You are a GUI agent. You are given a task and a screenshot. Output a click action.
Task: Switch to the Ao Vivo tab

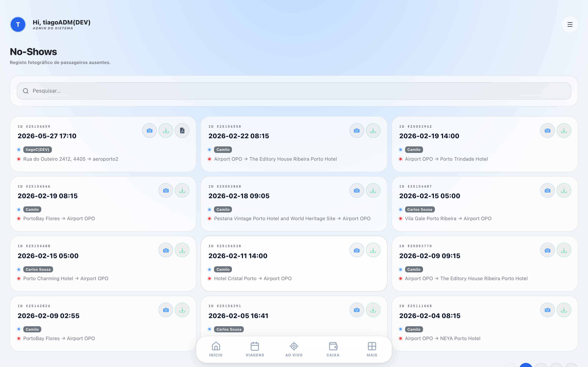point(294,349)
